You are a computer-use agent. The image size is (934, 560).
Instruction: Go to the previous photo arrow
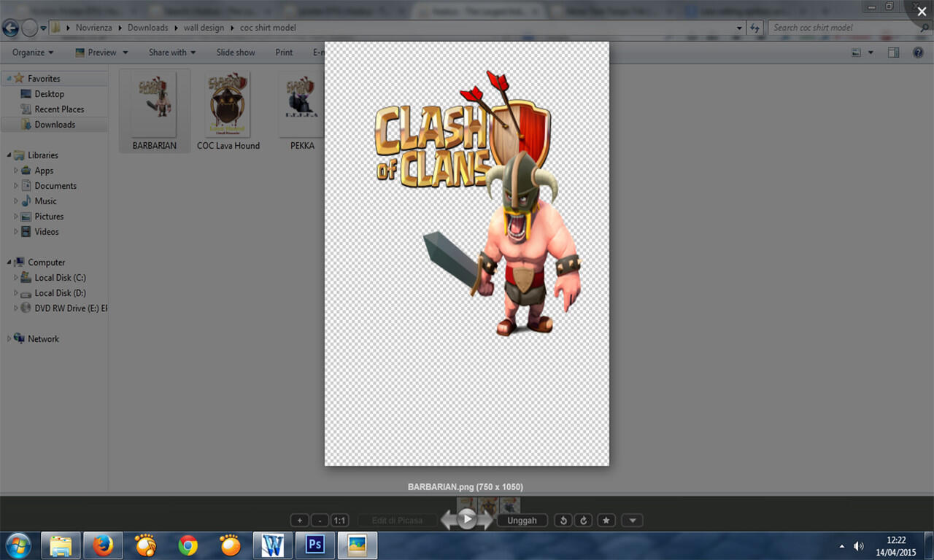point(448,520)
